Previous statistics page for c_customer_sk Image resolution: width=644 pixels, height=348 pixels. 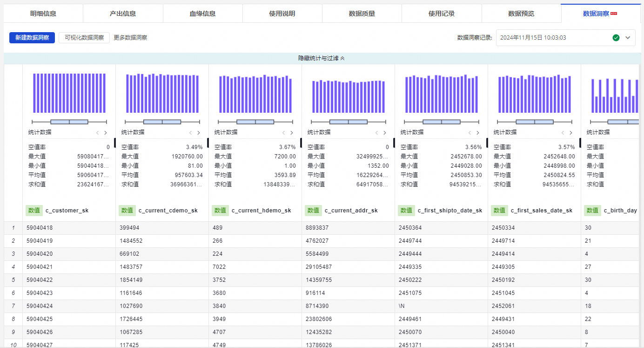pyautogui.click(x=97, y=132)
